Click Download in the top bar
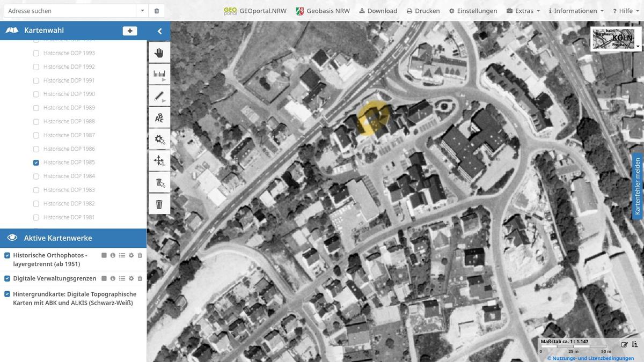Viewport: 644px width, 362px height. 378,11
